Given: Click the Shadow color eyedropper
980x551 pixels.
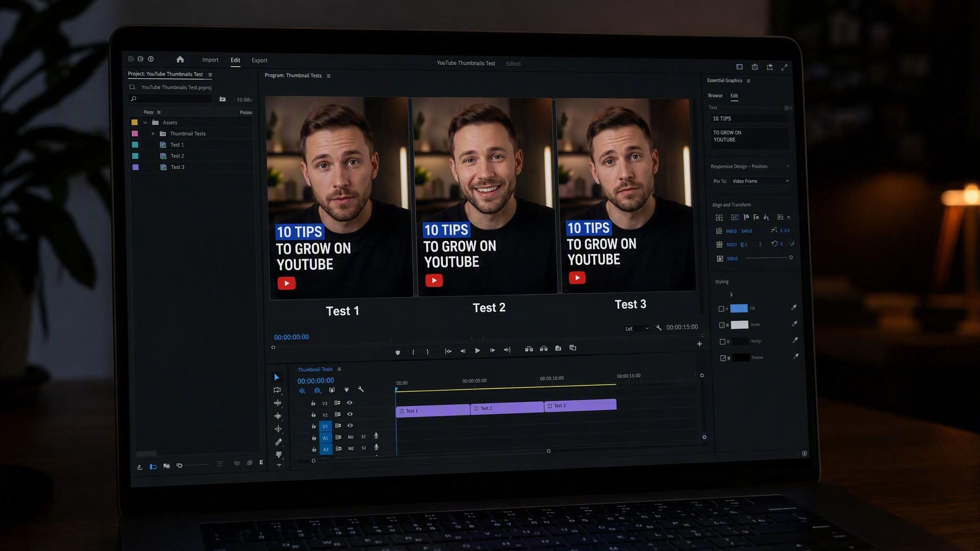Looking at the screenshot, I should click(796, 356).
